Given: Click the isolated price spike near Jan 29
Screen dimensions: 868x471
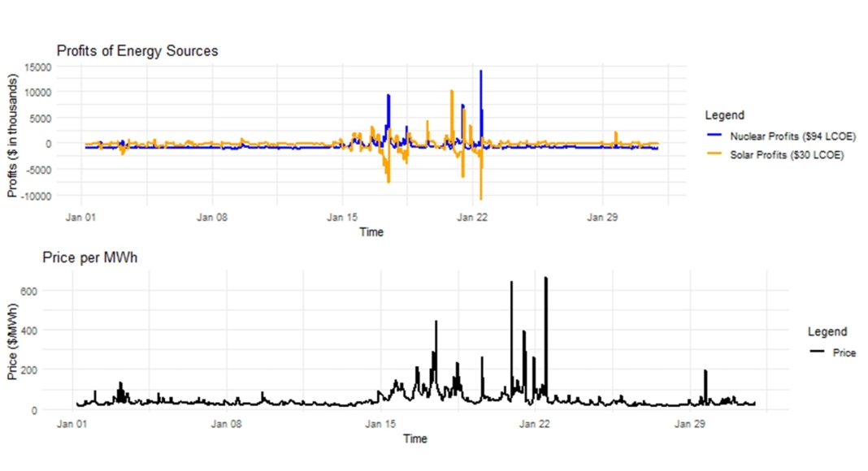Looking at the screenshot, I should pyautogui.click(x=705, y=372).
